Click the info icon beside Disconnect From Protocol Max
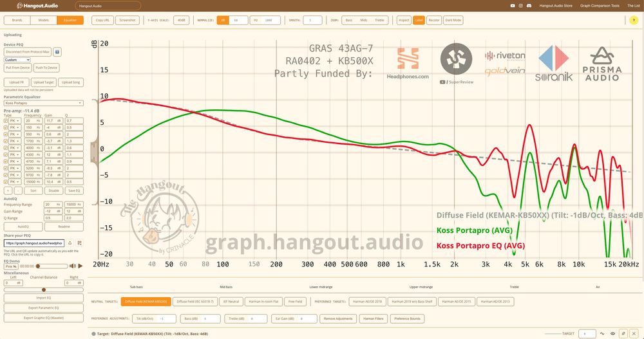 [x=57, y=52]
